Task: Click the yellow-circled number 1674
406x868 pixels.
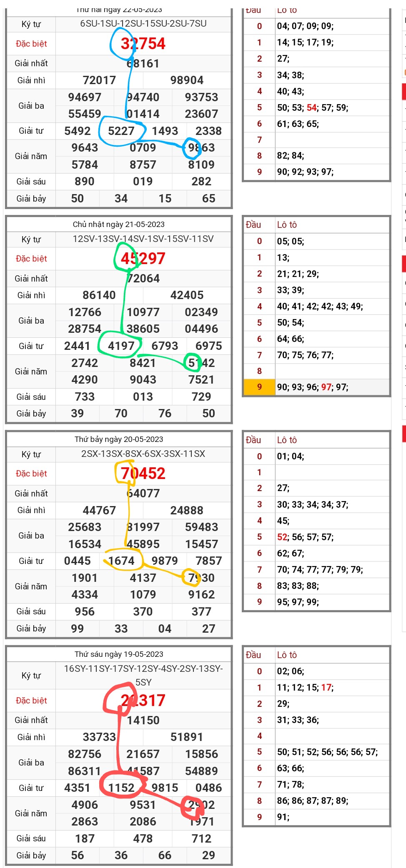Action: point(121,561)
